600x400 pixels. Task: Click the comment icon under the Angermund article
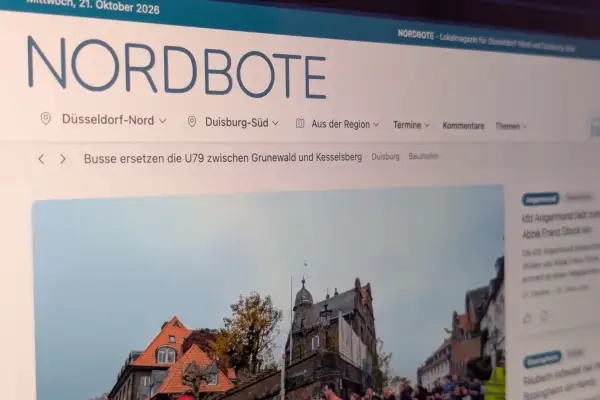tap(544, 316)
